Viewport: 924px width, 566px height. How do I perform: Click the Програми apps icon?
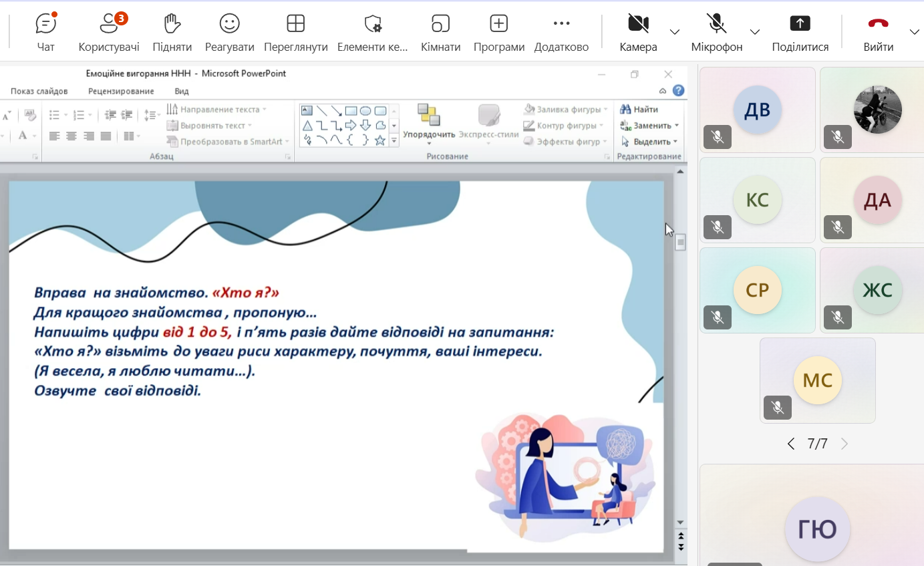pyautogui.click(x=498, y=33)
